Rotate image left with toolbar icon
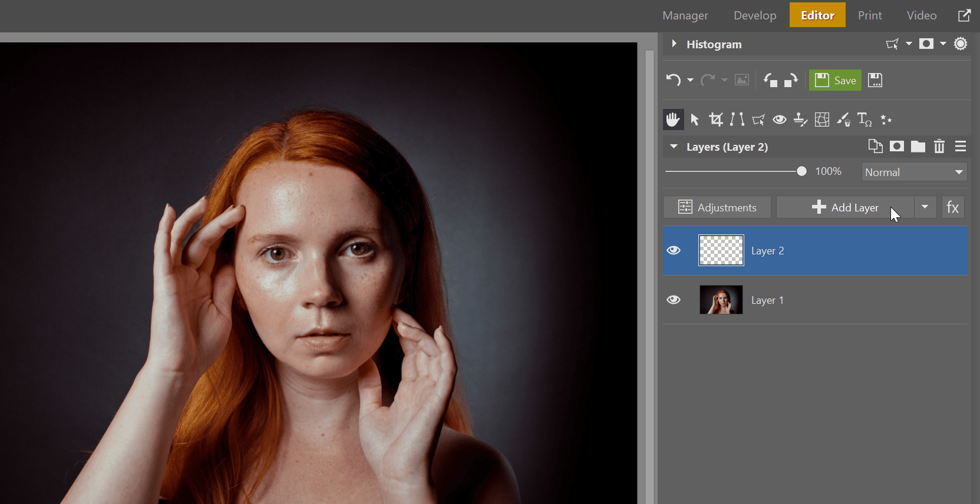The width and height of the screenshot is (980, 504). click(770, 80)
